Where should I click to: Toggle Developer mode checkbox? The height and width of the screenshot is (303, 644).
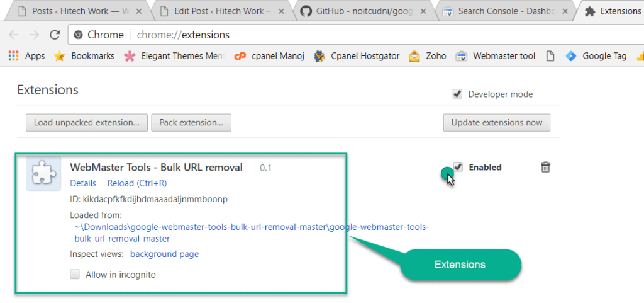tap(457, 94)
